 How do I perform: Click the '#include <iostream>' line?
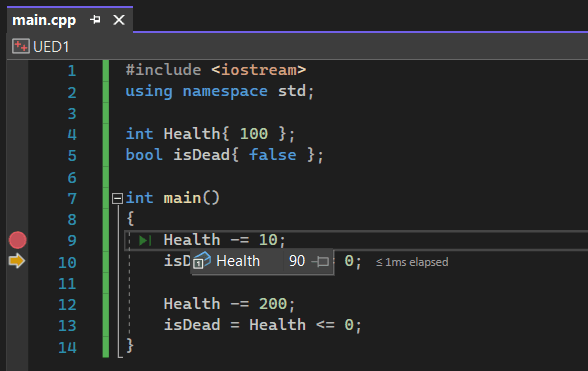pos(216,70)
